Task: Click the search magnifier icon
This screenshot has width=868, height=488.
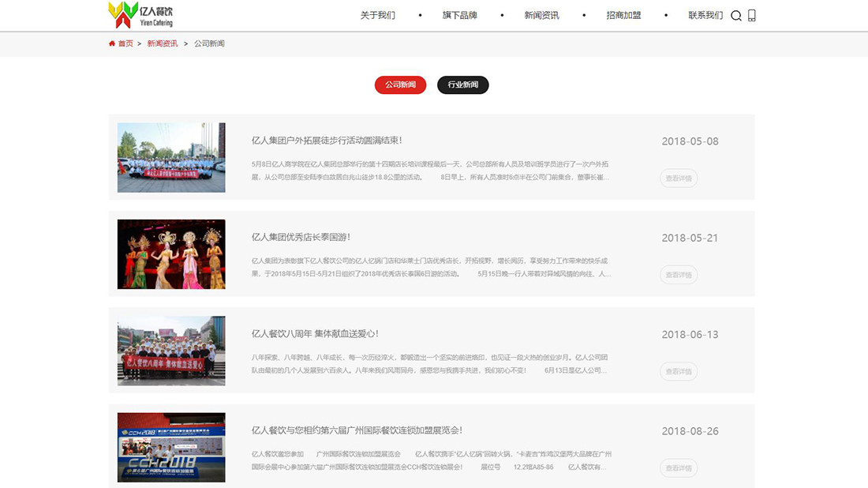Action: (x=735, y=16)
